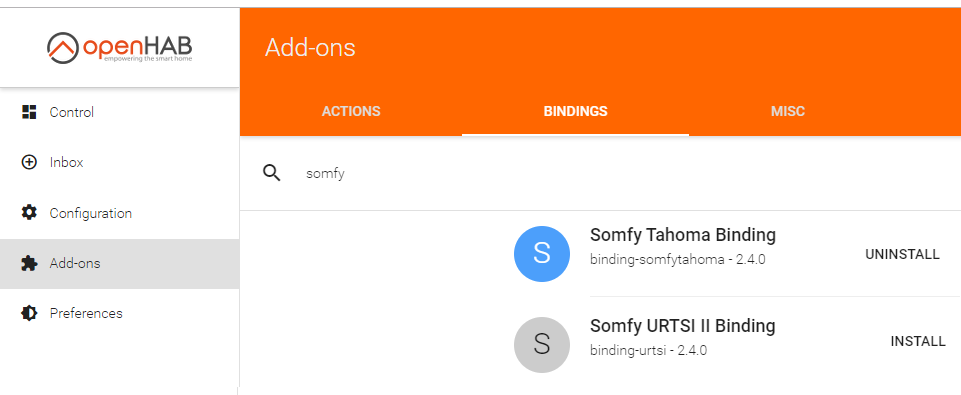
Task: Open the Somfy Tahoma Binding title
Action: (x=683, y=235)
